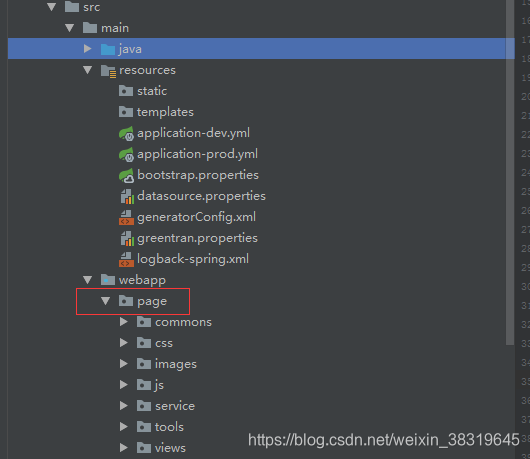
Task: Collapse the resources folder arrow
Action: (88, 70)
